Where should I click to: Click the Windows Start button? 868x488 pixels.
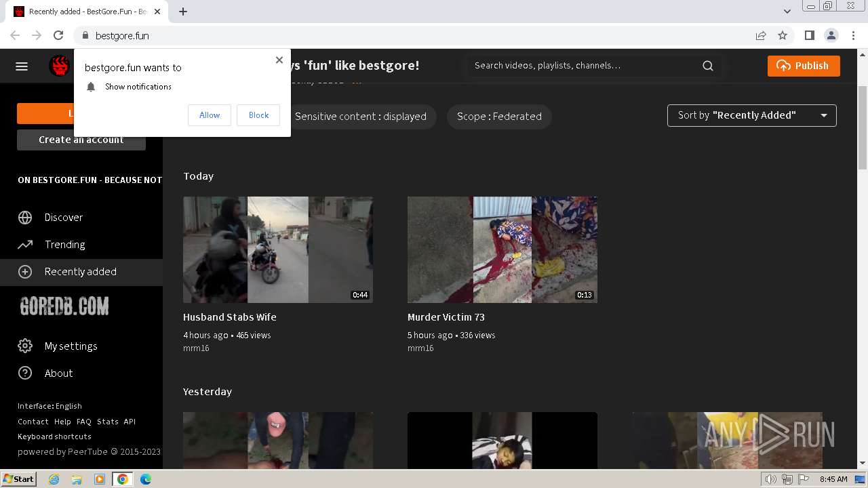click(x=19, y=479)
